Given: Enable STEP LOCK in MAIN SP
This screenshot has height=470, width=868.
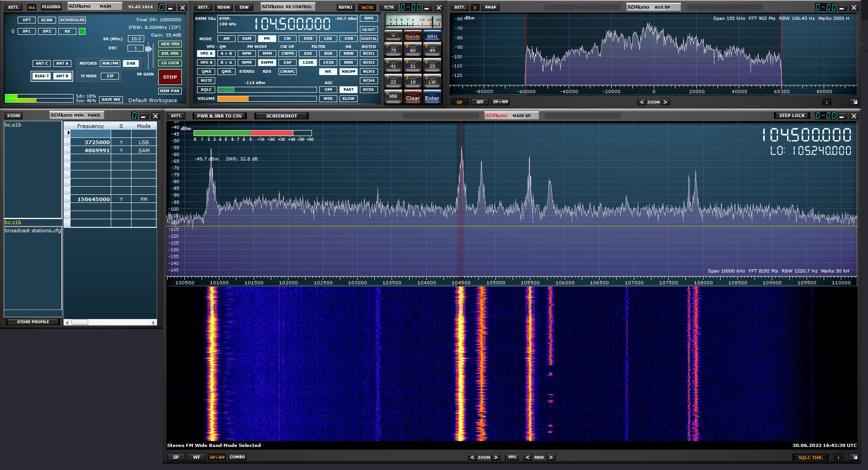Looking at the screenshot, I should coord(792,116).
